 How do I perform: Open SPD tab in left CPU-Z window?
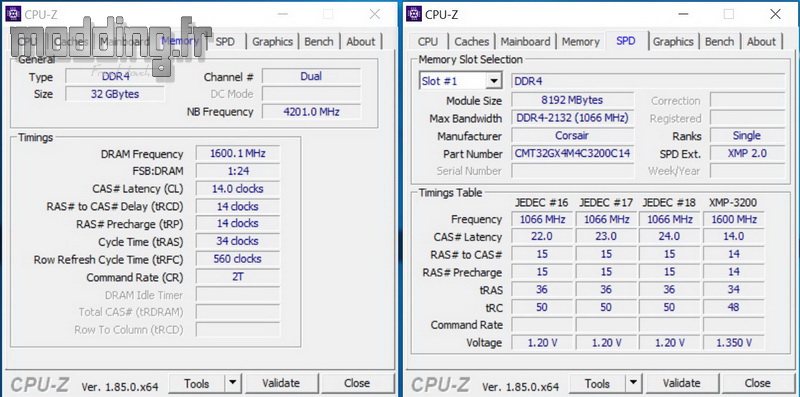(224, 41)
